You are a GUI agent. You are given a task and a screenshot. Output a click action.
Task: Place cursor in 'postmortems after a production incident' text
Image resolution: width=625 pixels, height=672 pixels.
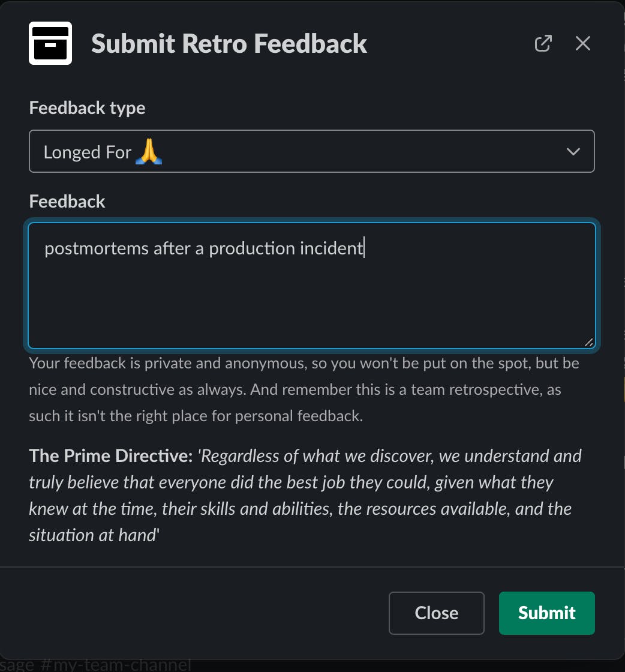pyautogui.click(x=204, y=248)
